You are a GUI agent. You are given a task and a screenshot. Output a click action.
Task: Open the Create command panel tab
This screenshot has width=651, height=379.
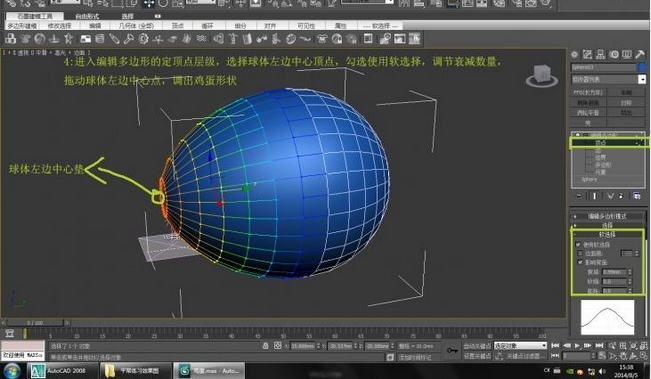coord(575,54)
